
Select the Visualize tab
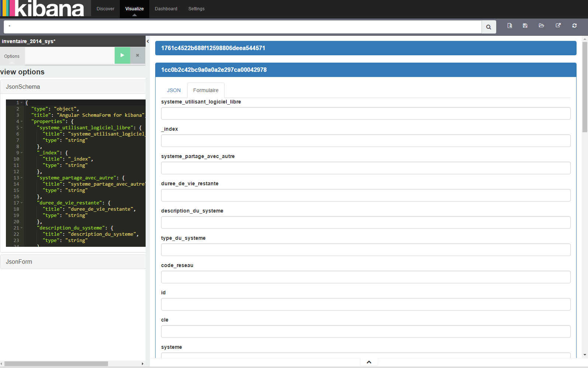[x=135, y=9]
